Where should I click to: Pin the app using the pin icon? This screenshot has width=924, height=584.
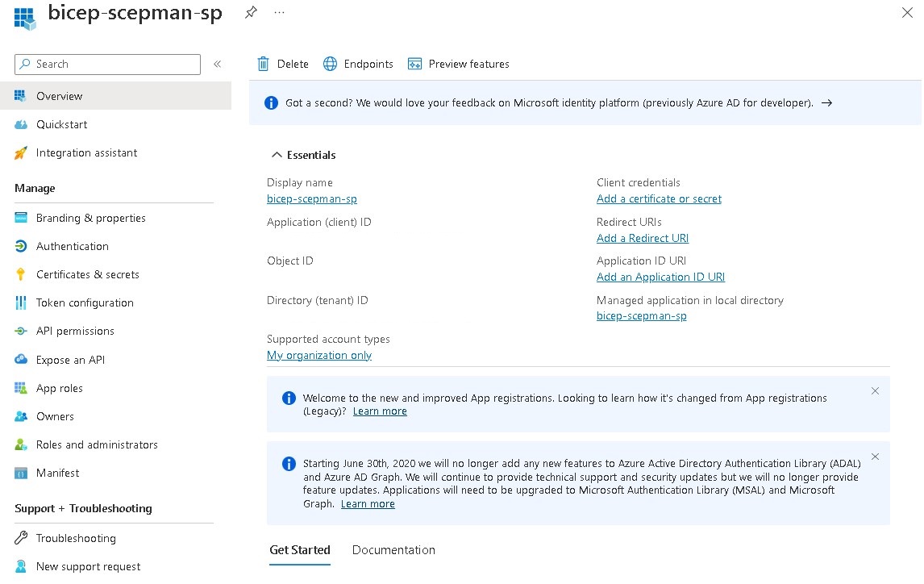[251, 13]
